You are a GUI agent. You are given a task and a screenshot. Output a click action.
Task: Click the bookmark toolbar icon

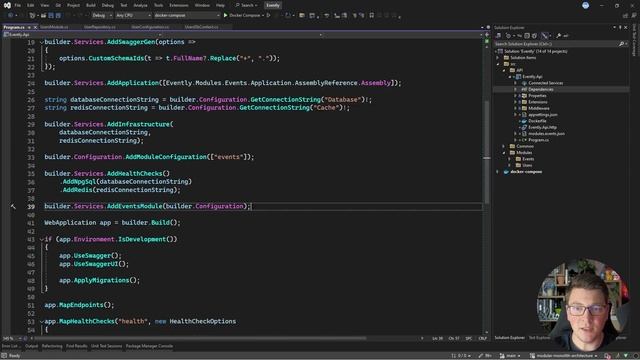pyautogui.click(x=371, y=16)
